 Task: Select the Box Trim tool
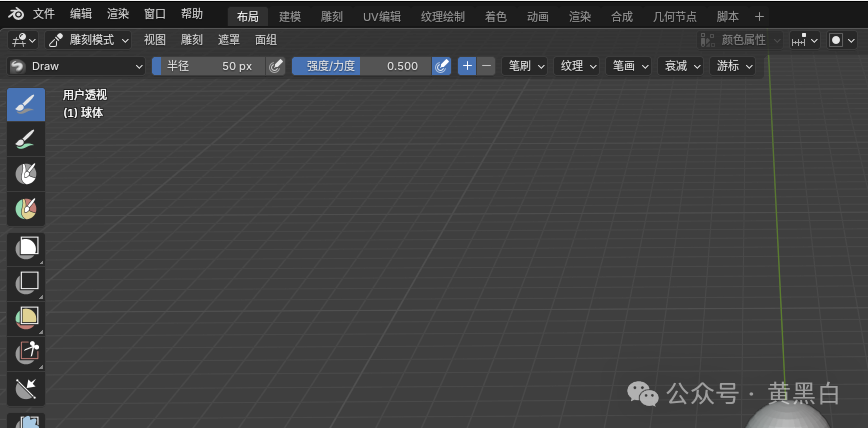[x=26, y=353]
